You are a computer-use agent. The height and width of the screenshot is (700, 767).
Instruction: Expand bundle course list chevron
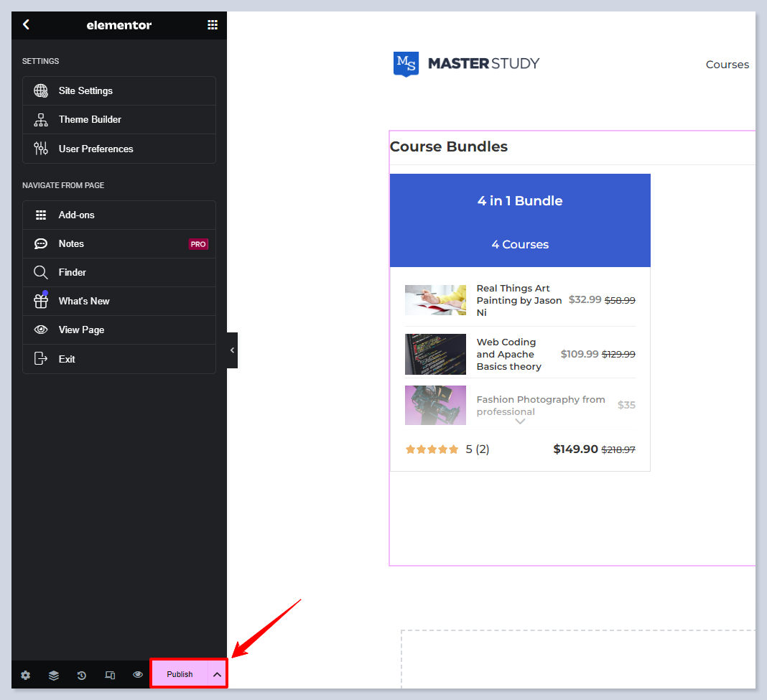click(x=520, y=421)
